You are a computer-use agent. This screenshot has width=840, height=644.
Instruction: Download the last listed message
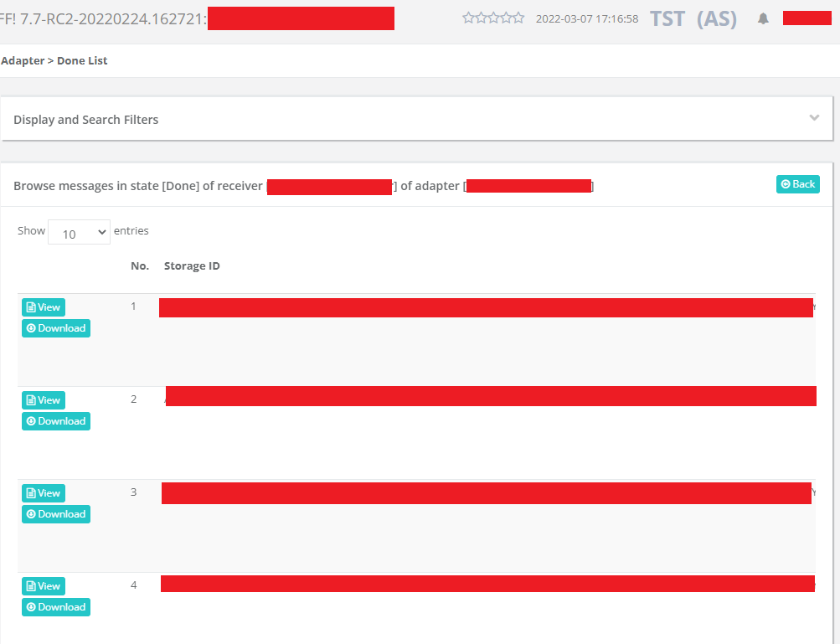pyautogui.click(x=55, y=606)
